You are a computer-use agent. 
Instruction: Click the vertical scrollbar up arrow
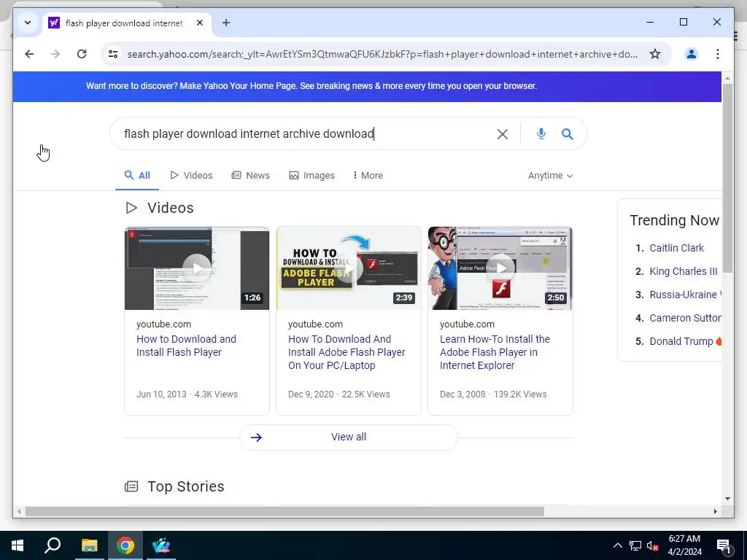[727, 77]
